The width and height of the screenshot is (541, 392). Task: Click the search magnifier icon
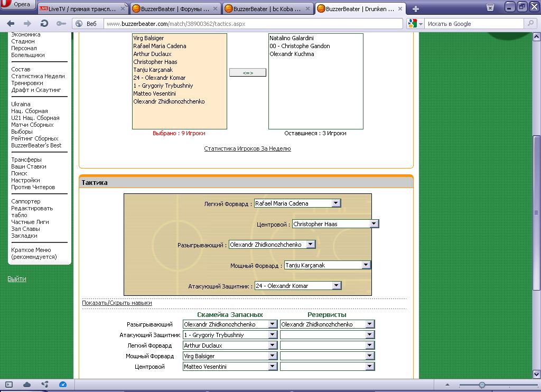[530, 23]
